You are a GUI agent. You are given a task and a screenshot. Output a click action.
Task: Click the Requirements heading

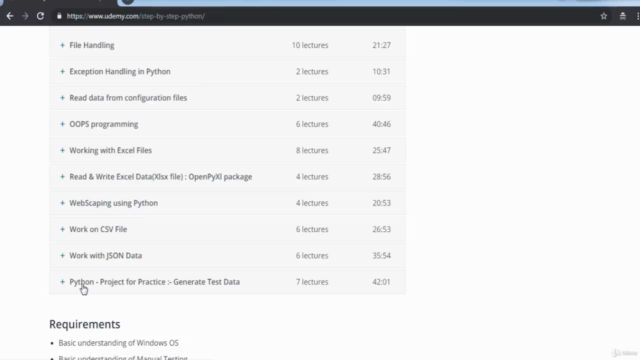point(84,324)
